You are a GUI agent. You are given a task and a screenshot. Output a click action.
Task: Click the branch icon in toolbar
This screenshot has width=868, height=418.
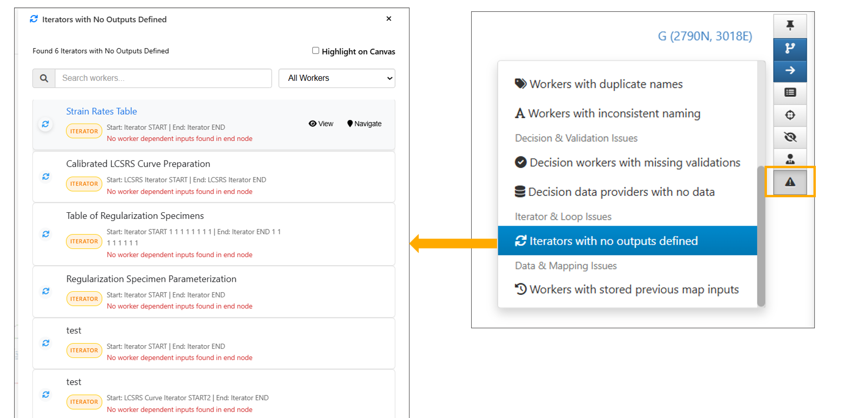coord(790,48)
